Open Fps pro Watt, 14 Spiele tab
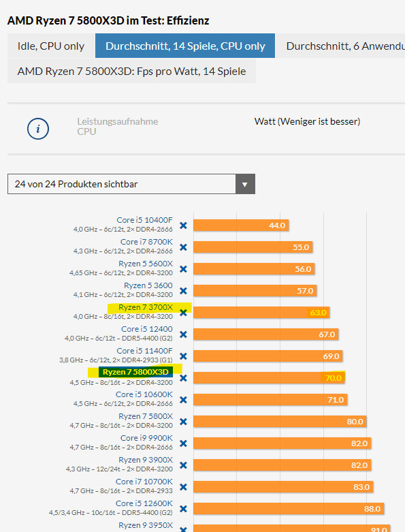Screen dimensions: 405x532 (x=131, y=72)
